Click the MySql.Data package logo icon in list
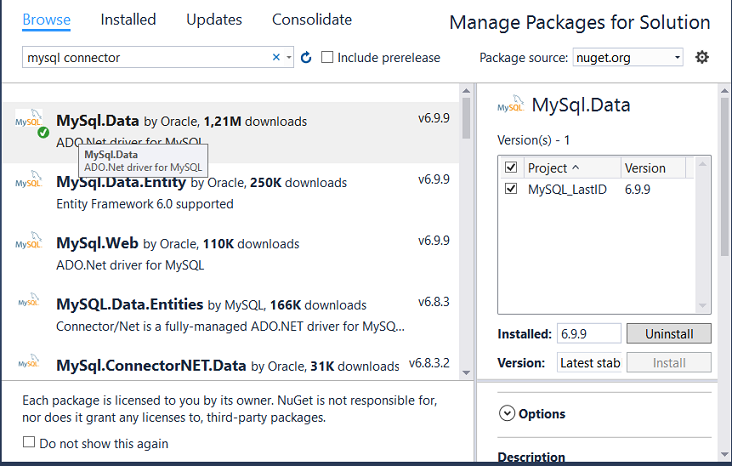The height and width of the screenshot is (466, 732). [x=28, y=120]
